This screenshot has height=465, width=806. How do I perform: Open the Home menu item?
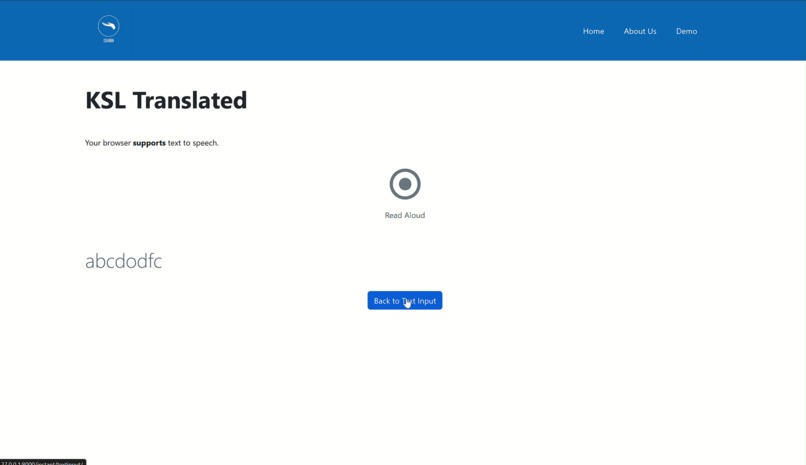(x=593, y=31)
